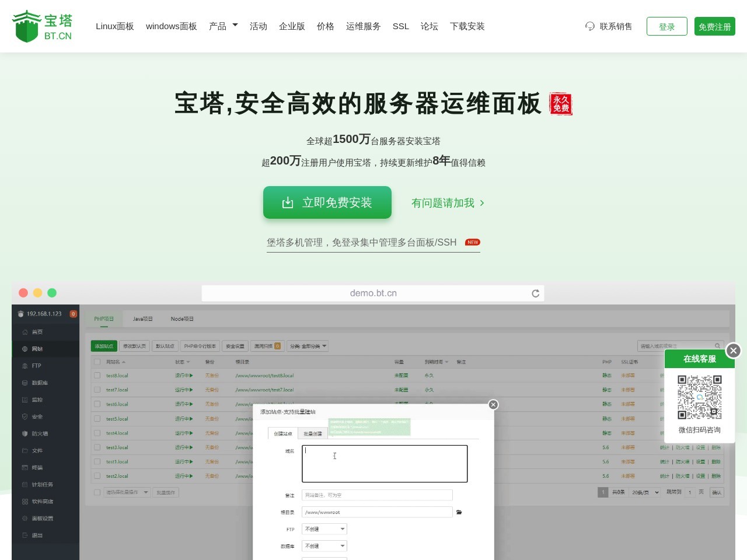Image resolution: width=747 pixels, height=560 pixels.
Task: Check the test3.local row checkbox
Action: pyautogui.click(x=97, y=447)
